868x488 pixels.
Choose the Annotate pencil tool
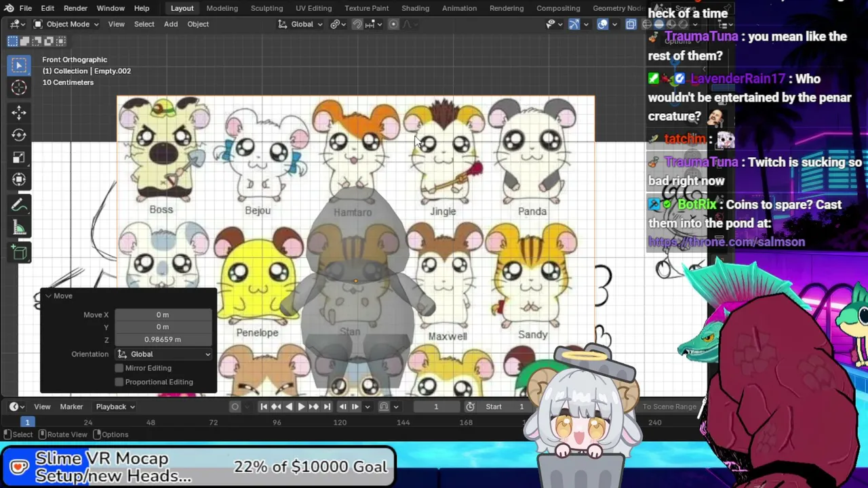coord(19,205)
